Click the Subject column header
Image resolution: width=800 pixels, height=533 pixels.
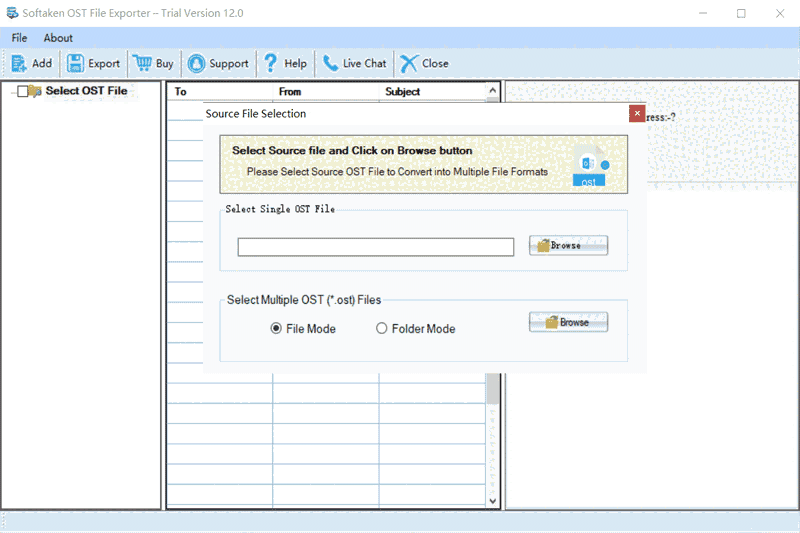point(433,92)
